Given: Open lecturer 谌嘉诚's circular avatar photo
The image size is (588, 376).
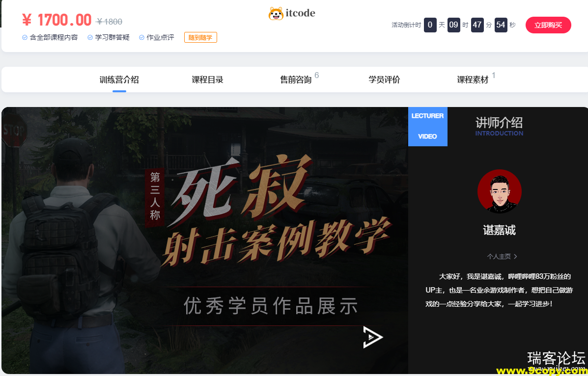Looking at the screenshot, I should pyautogui.click(x=499, y=191).
